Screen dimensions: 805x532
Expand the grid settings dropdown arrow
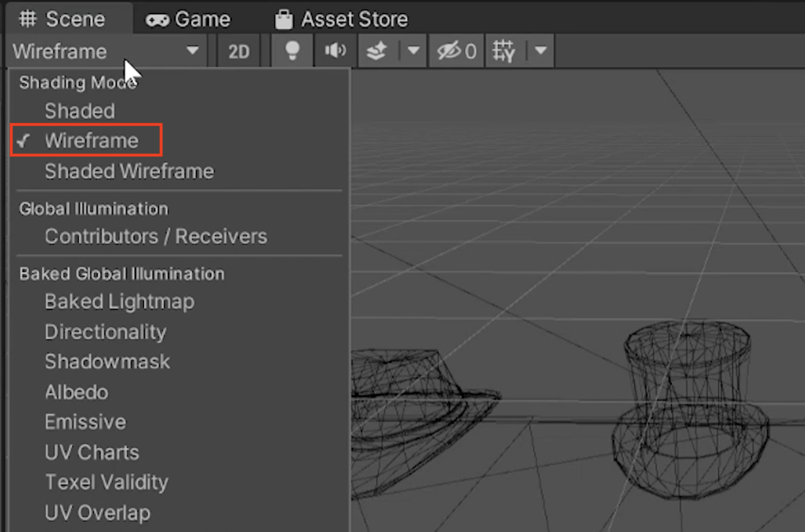(541, 51)
